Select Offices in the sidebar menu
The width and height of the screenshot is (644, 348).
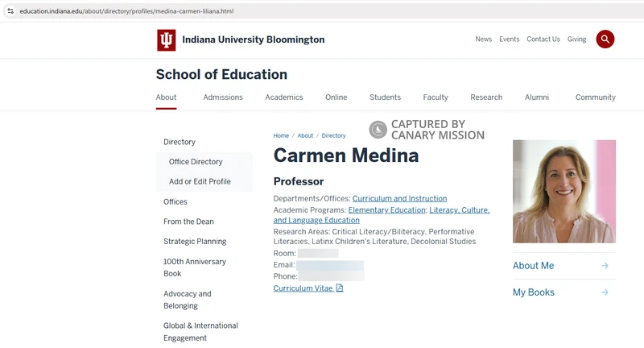pyautogui.click(x=175, y=201)
